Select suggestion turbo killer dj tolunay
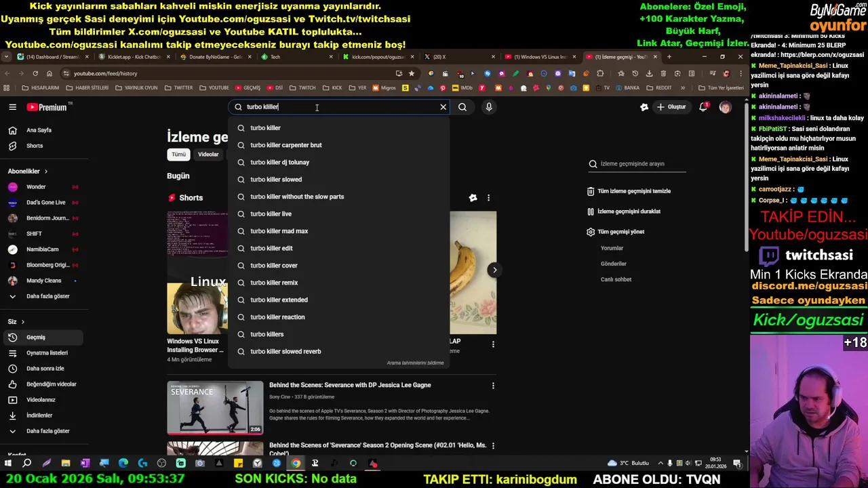The width and height of the screenshot is (868, 488). coord(339,162)
